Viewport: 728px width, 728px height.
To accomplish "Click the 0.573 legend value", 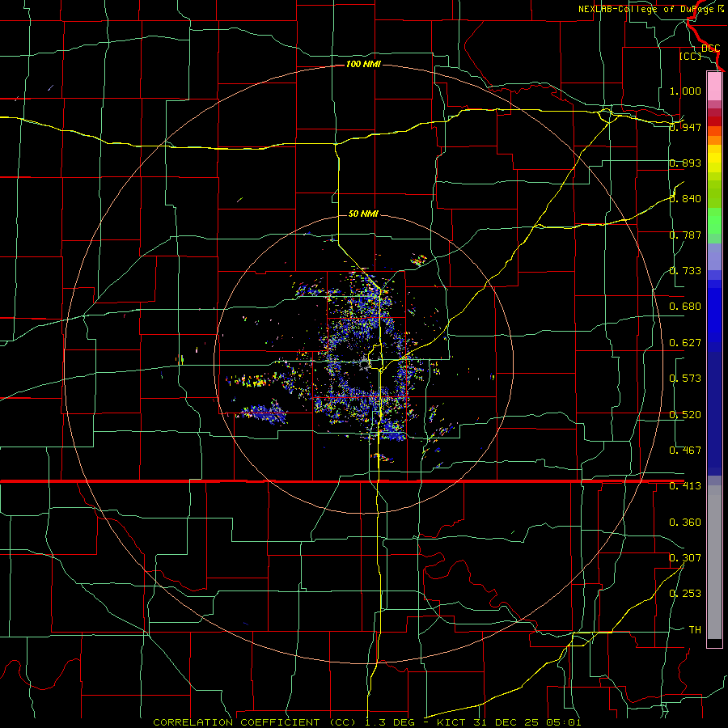I will click(685, 379).
